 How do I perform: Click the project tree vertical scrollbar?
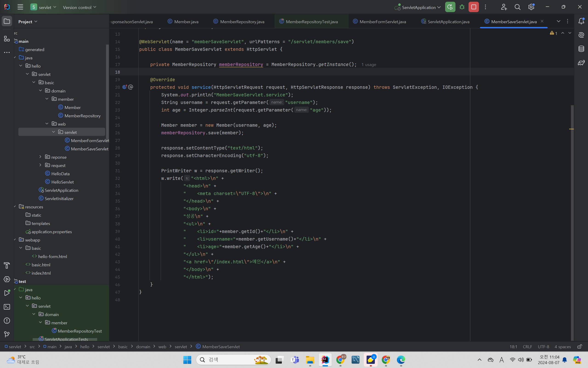(x=107, y=92)
